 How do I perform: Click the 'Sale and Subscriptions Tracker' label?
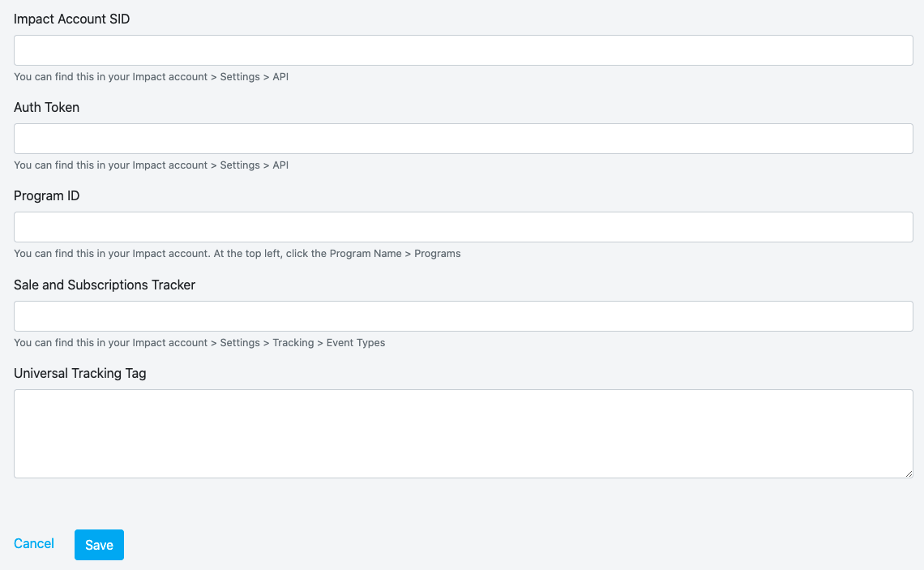pyautogui.click(x=105, y=285)
